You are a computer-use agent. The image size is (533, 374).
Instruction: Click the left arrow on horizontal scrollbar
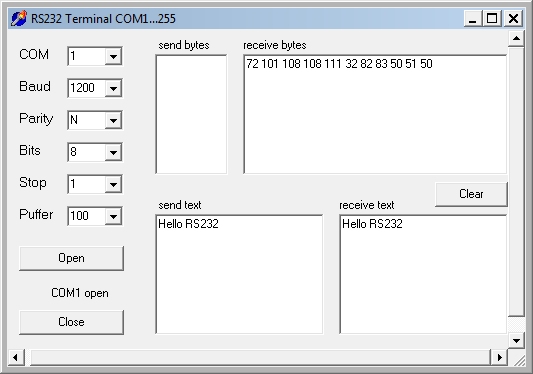click(15, 357)
